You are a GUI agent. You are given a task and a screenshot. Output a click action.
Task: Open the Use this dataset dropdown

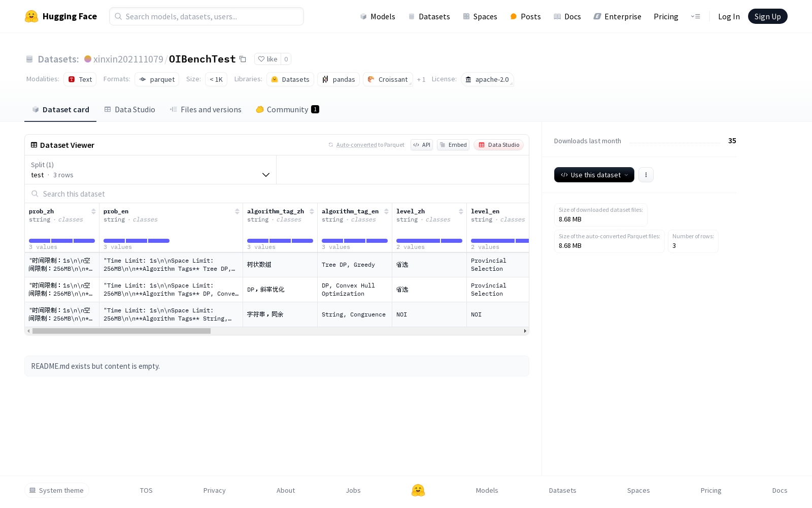pyautogui.click(x=594, y=175)
